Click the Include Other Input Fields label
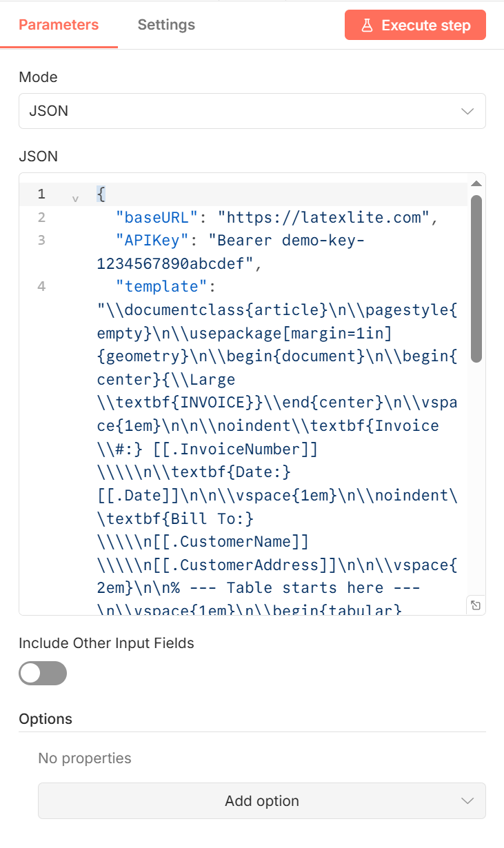 pyautogui.click(x=106, y=643)
